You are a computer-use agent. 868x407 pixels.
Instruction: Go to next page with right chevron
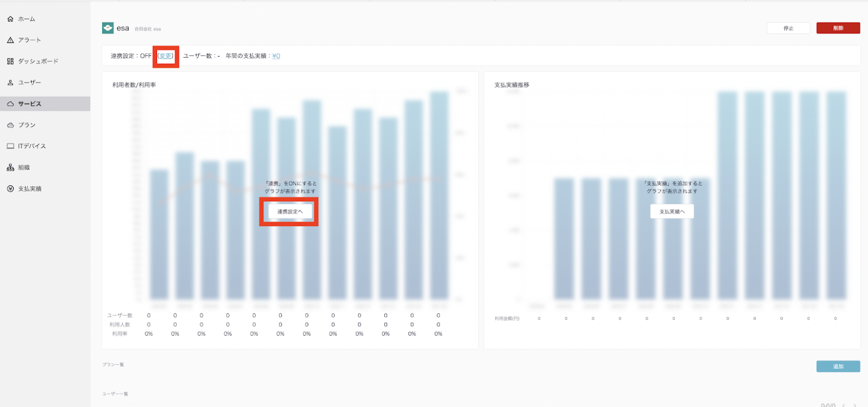pos(854,405)
